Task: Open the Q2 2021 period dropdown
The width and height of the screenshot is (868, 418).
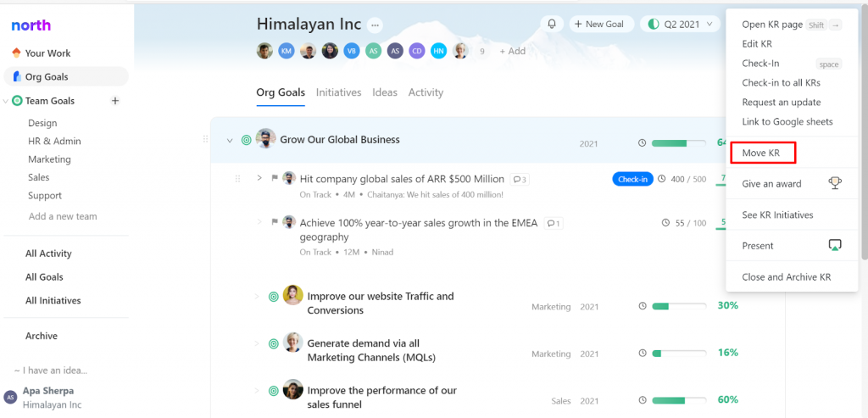Action: point(681,24)
